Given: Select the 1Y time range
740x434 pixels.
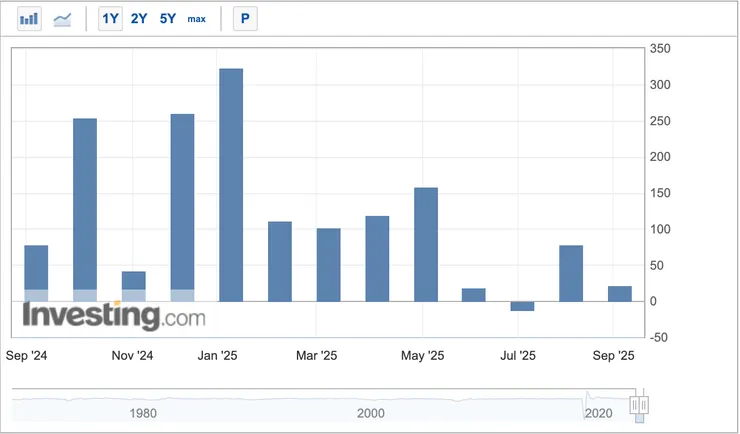Looking at the screenshot, I should coord(110,19).
